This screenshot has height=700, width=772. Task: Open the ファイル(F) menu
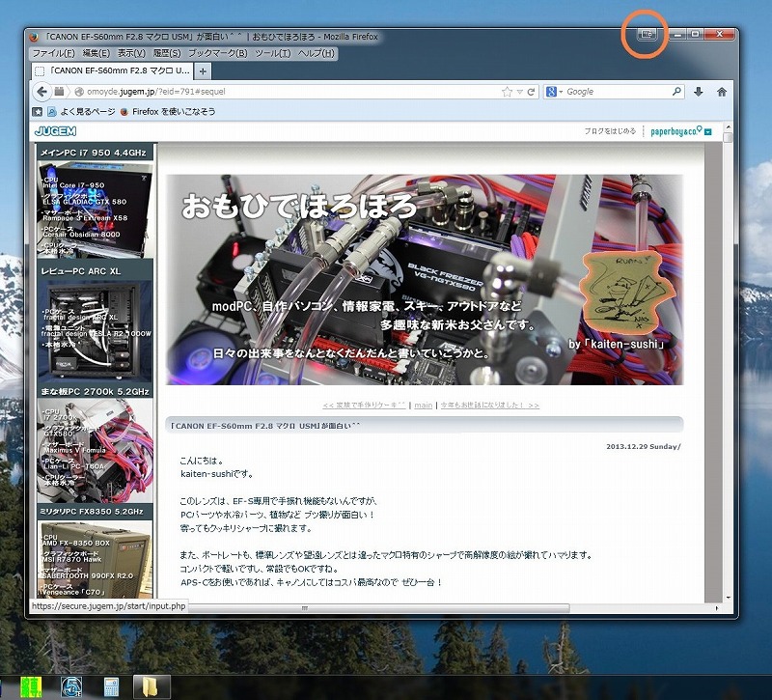(x=54, y=53)
